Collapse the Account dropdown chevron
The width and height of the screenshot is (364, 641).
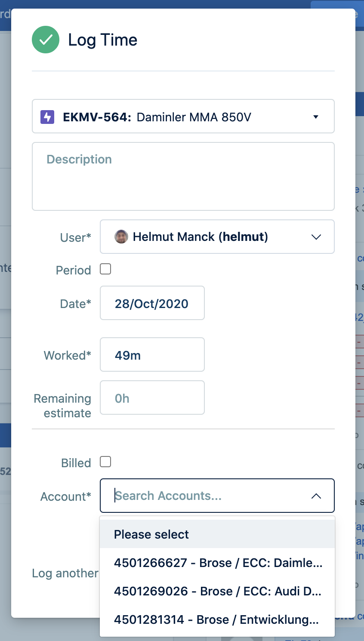316,496
